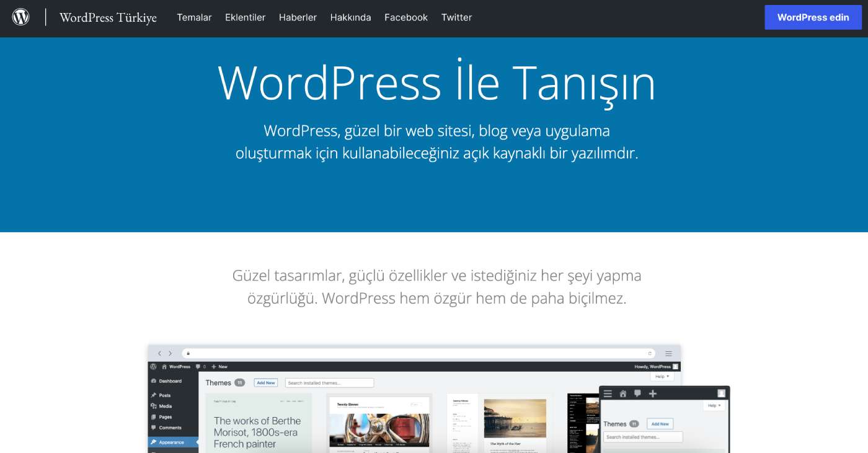Expand the Help dropdown in desktop mockup
The width and height of the screenshot is (868, 453).
663,377
